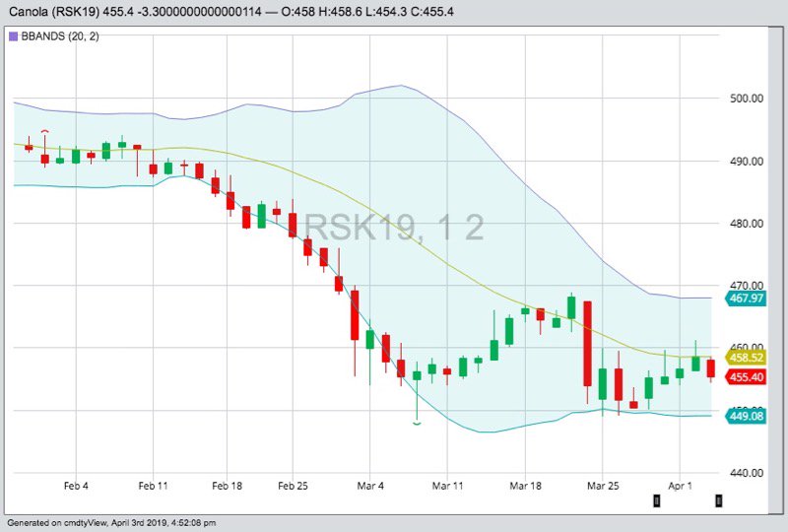Click the yellow 458.52 middle band price tag
The width and height of the screenshot is (788, 532).
point(746,358)
